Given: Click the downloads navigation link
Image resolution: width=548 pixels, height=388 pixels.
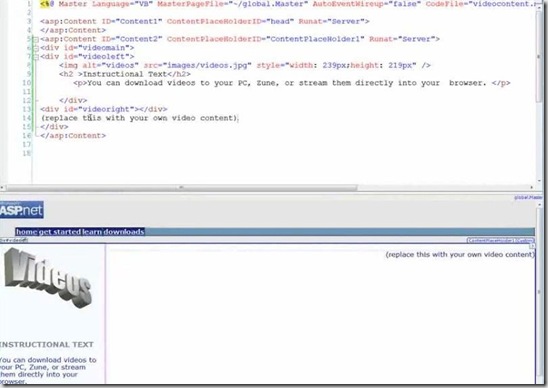Looking at the screenshot, I should [x=124, y=232].
